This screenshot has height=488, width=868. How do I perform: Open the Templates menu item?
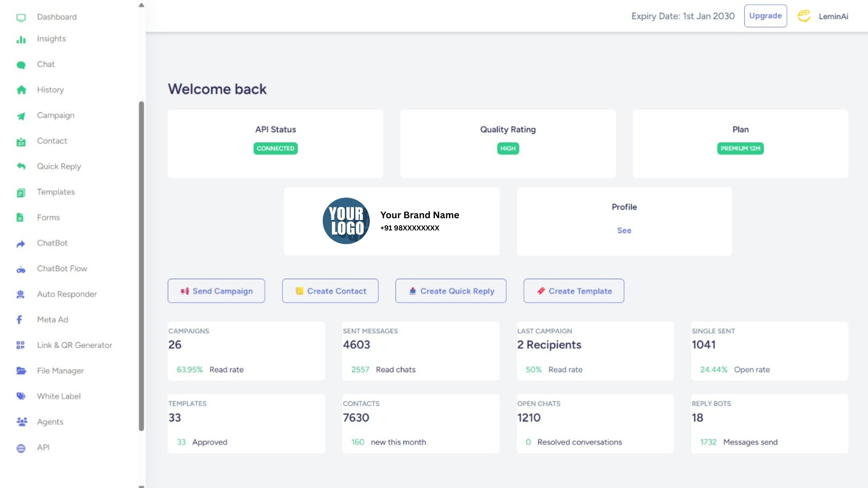[x=56, y=192]
